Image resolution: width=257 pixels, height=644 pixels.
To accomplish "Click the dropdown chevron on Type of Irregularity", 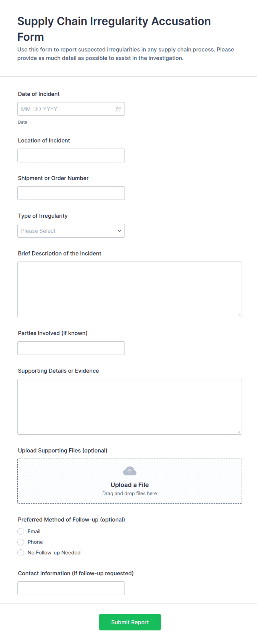I will pos(119,230).
